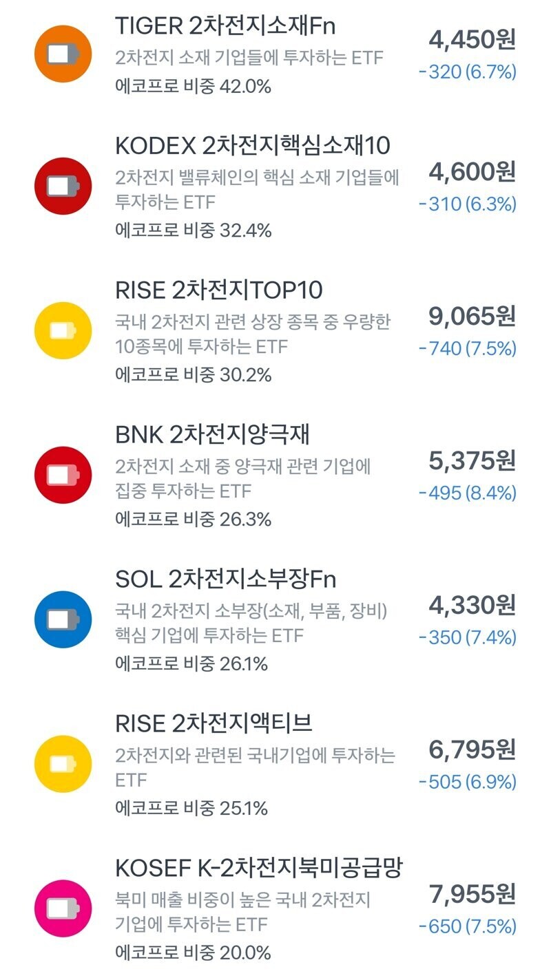This screenshot has width=551, height=980.
Task: Select the SOL 2차전지소부장Fn ETF name
Action: [225, 579]
